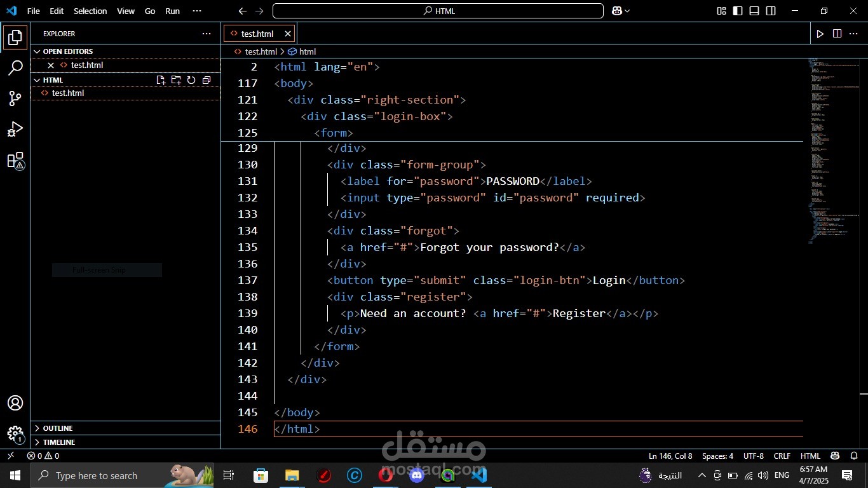Open the Accounts menu icon
The image size is (868, 488).
(x=15, y=403)
